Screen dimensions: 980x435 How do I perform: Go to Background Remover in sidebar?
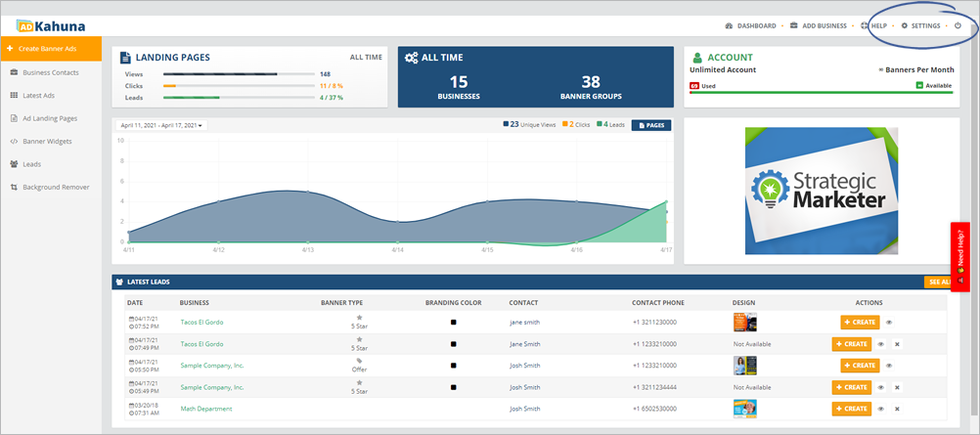tap(55, 186)
